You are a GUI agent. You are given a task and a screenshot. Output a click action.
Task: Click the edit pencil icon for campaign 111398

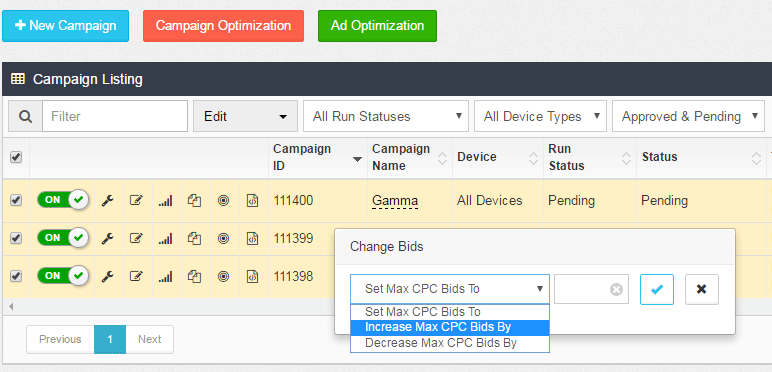[136, 277]
